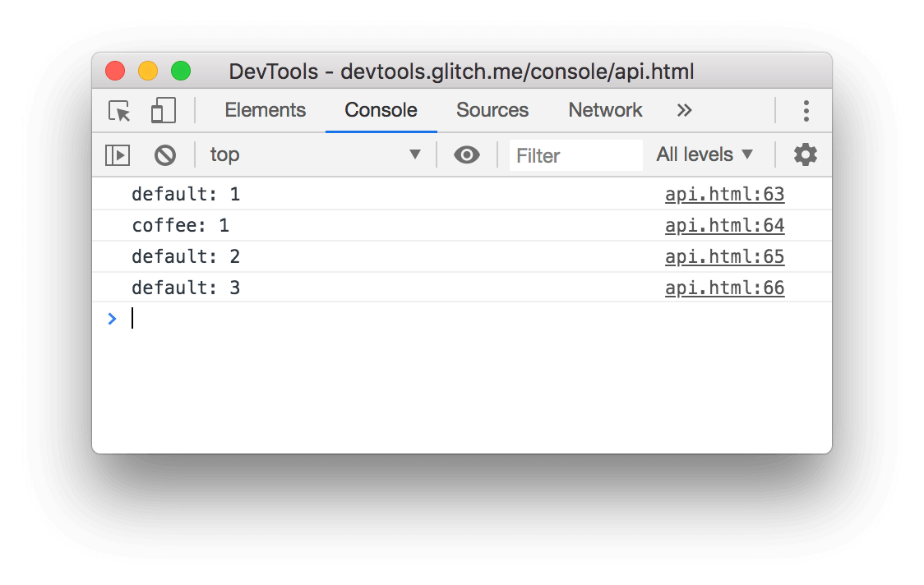Follow the api.html:65 link
The width and height of the screenshot is (924, 585).
pos(725,257)
